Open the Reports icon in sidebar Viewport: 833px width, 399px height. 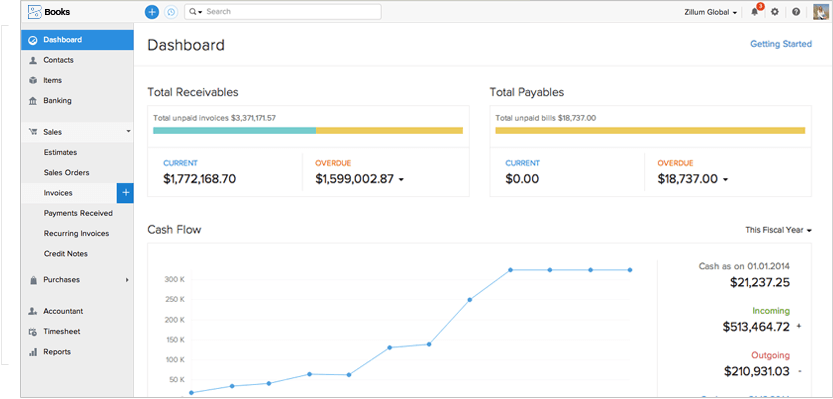(x=32, y=352)
